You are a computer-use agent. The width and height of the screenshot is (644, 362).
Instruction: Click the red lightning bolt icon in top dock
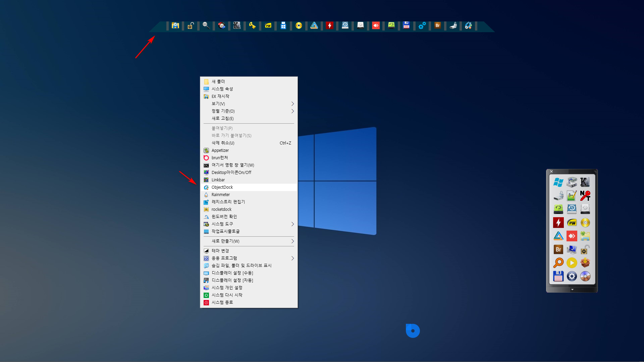330,25
